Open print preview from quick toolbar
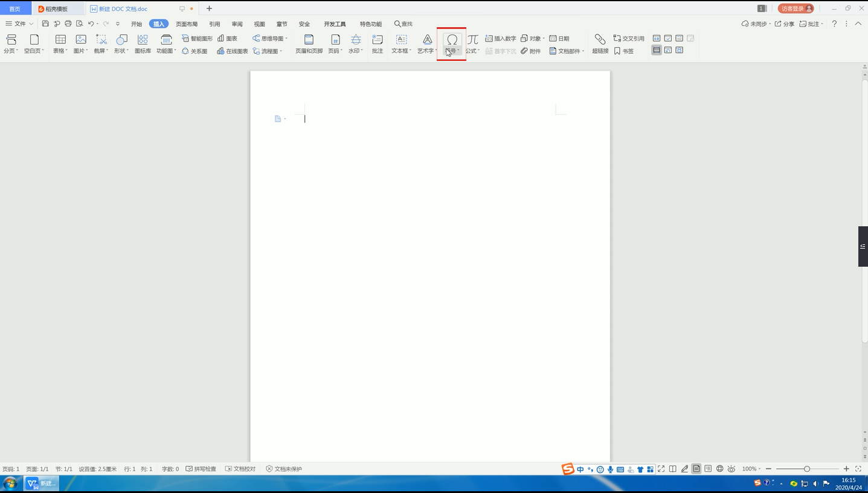The width and height of the screenshot is (868, 493). [79, 24]
